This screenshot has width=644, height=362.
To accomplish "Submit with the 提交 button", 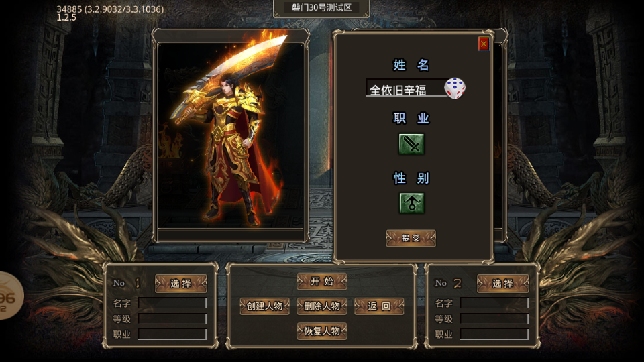I will pos(411,238).
